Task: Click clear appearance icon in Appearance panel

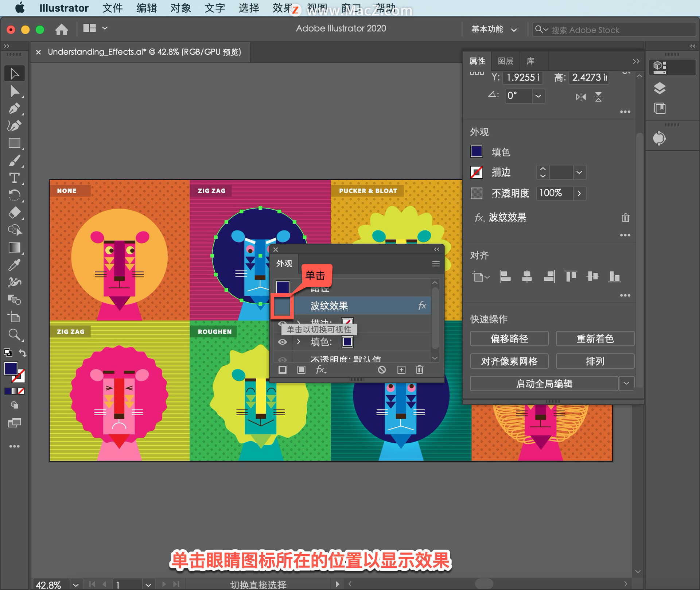Action: (382, 370)
